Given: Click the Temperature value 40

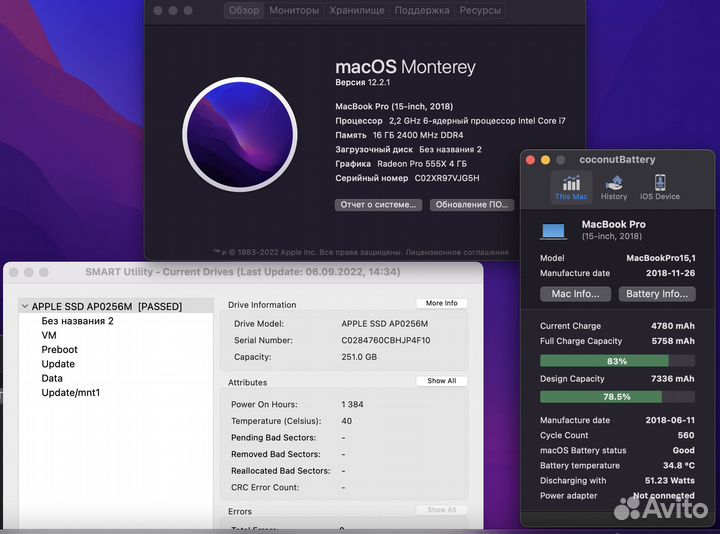Looking at the screenshot, I should click(x=347, y=421).
